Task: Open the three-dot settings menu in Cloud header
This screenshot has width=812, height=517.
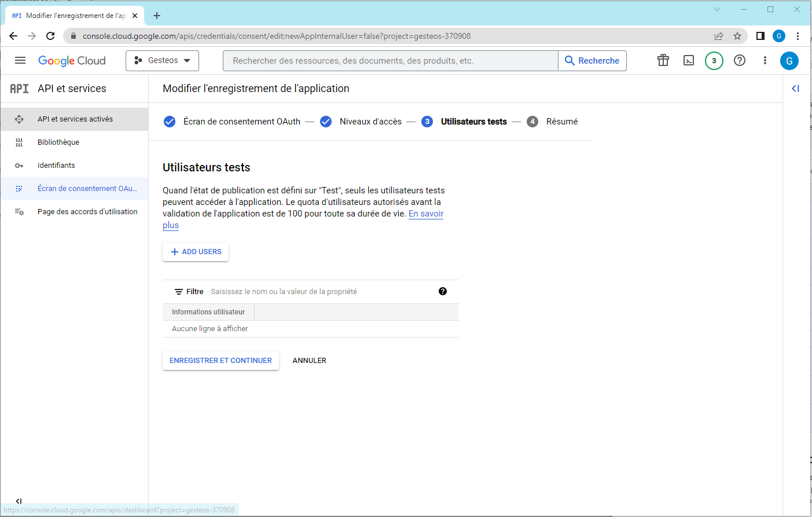Action: pos(765,61)
